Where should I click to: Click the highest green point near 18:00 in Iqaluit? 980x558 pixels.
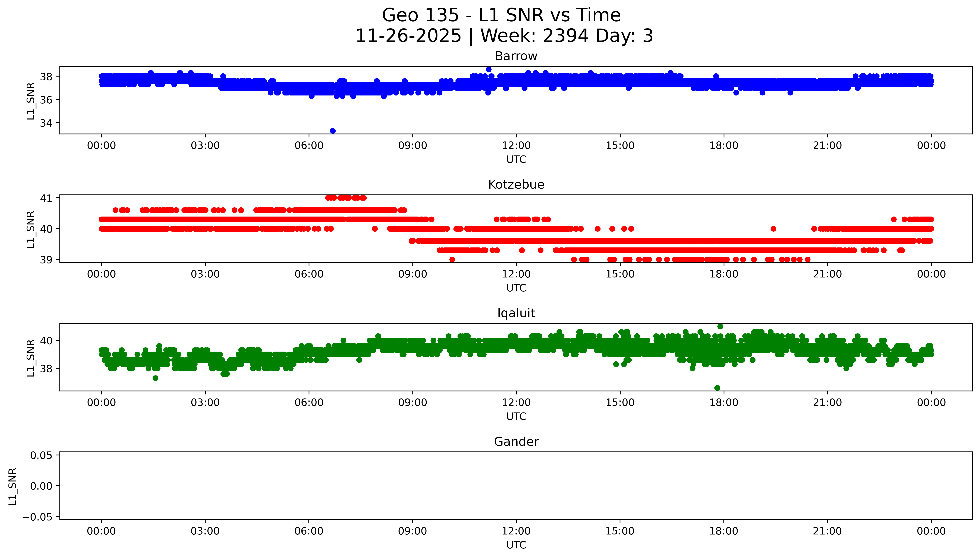click(x=720, y=327)
